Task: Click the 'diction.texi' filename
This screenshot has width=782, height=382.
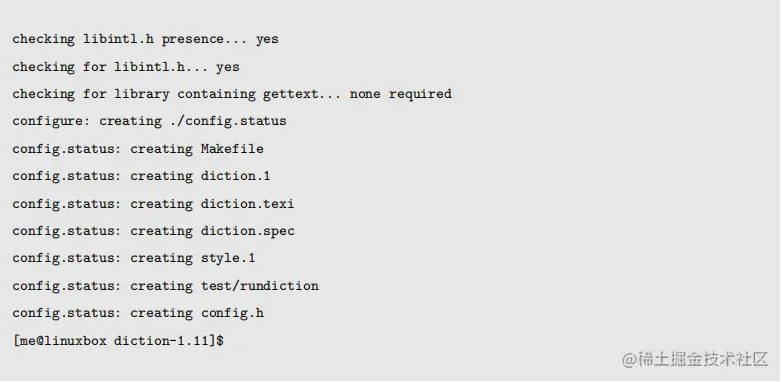Action: pyautogui.click(x=247, y=204)
